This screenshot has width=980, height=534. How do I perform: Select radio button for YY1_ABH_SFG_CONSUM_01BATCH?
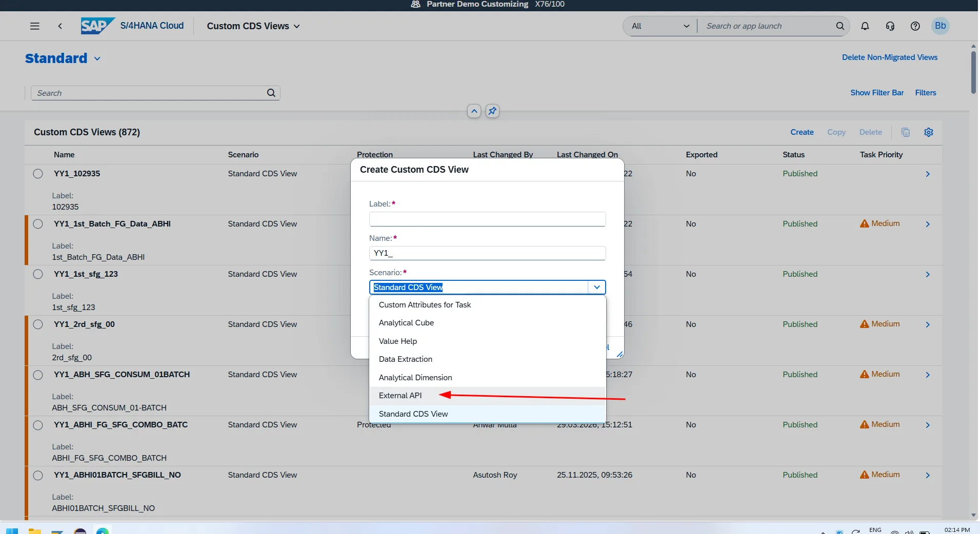38,375
